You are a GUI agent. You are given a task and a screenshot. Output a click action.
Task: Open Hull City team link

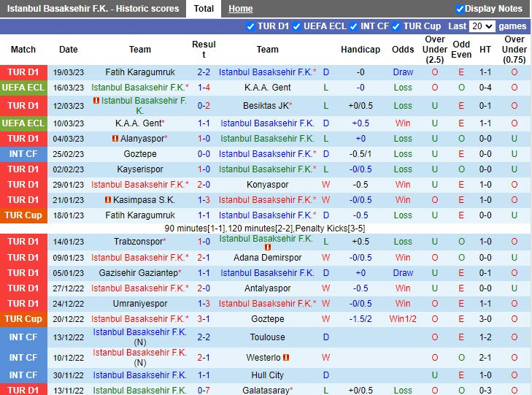click(267, 375)
